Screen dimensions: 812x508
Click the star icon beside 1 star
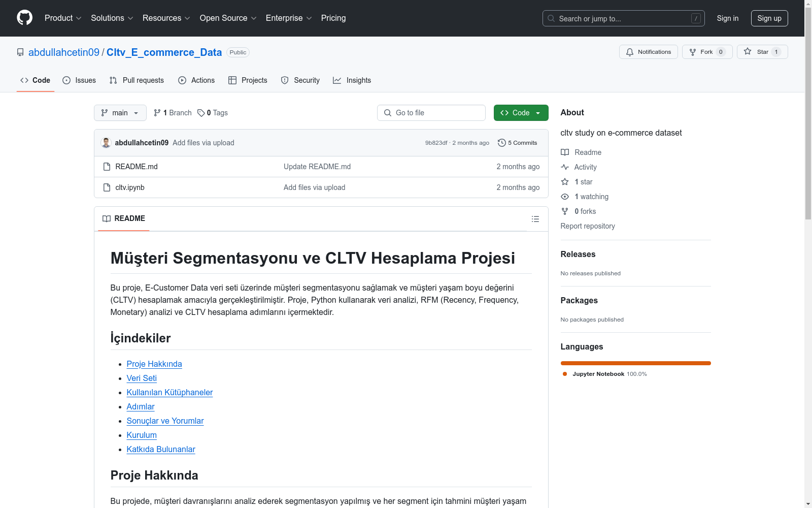(565, 182)
